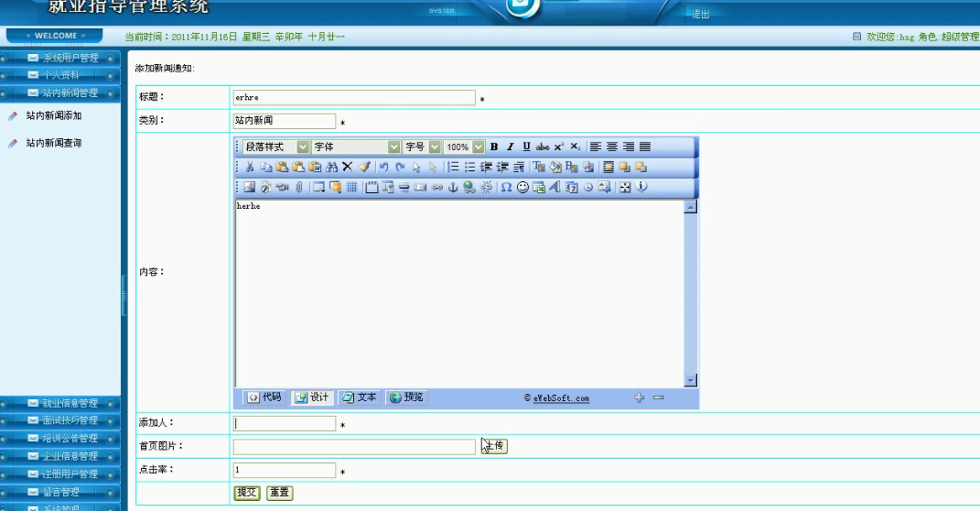
Task: Insert a bulleted list
Action: 470,167
